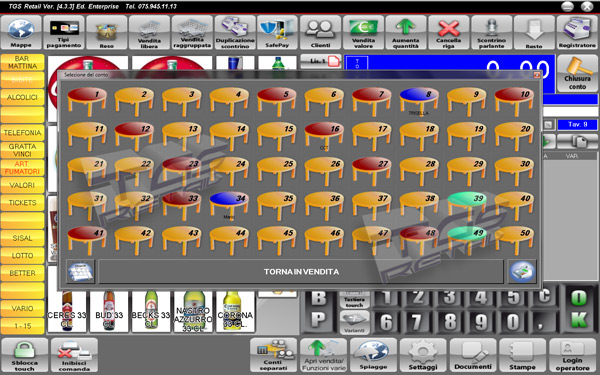Close the Selezione del conto dialog
The image size is (600, 375).
click(536, 75)
